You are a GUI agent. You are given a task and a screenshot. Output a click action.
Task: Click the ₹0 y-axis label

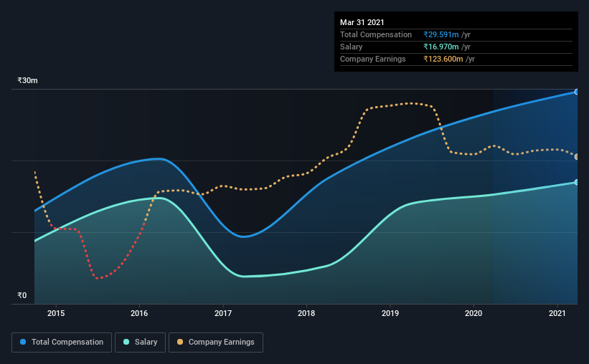[x=22, y=296]
